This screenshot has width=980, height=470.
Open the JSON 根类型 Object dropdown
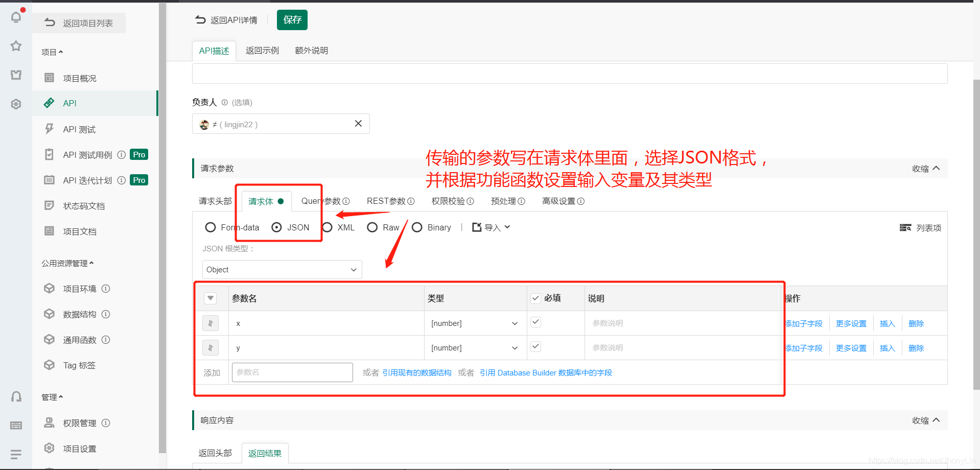(x=282, y=269)
